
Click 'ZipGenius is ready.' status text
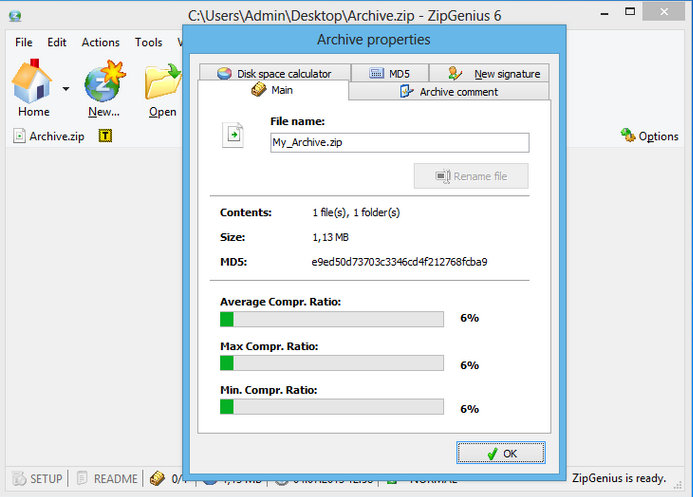click(x=619, y=478)
